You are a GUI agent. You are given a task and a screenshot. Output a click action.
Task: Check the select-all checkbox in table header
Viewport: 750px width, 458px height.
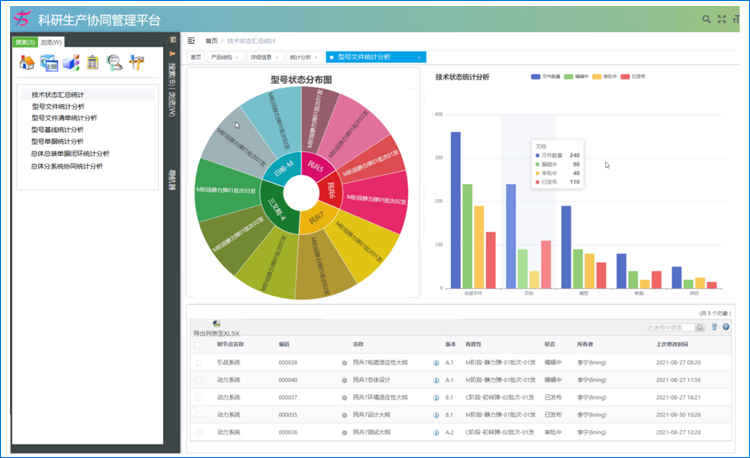point(198,345)
